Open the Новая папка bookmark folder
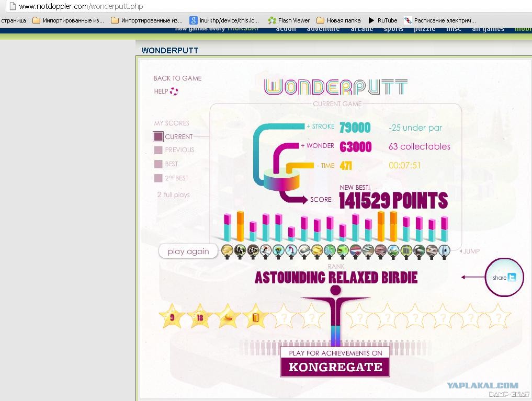 click(338, 20)
